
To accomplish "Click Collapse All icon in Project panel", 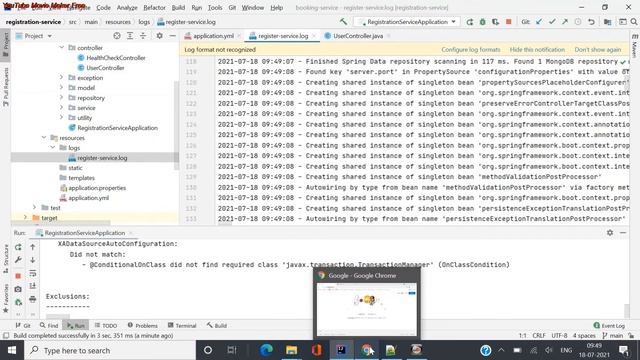I will [143, 36].
